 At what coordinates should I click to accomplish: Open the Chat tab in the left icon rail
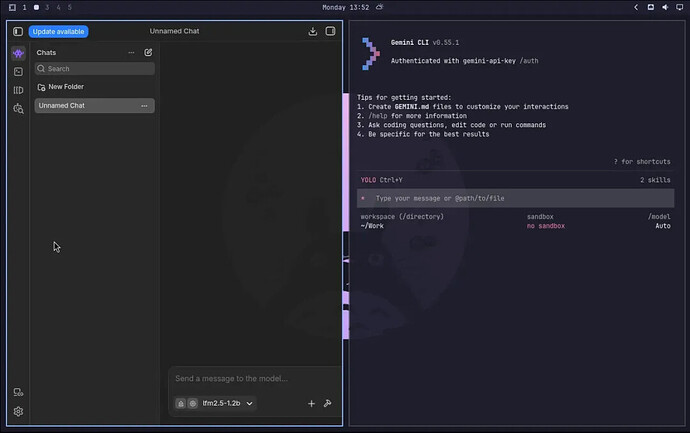[x=18, y=53]
